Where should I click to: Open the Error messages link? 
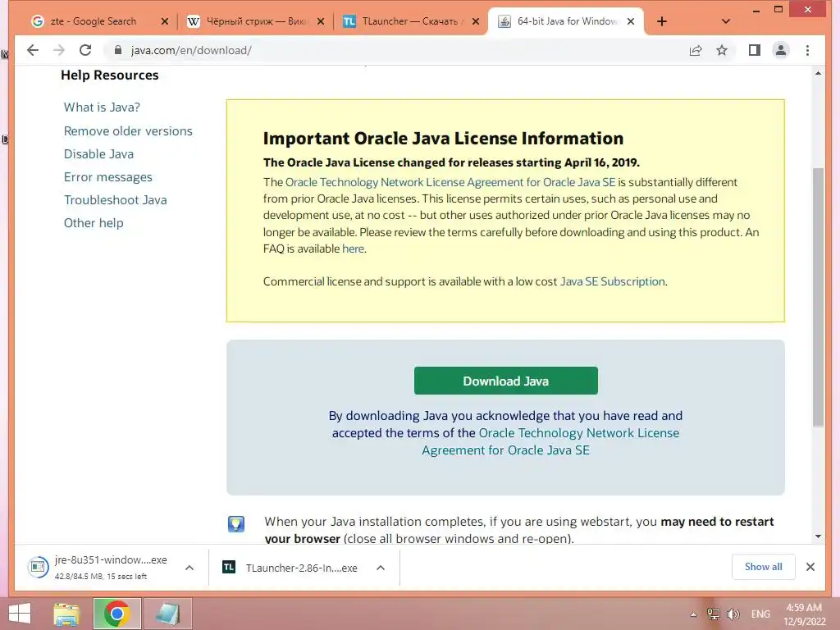(107, 177)
